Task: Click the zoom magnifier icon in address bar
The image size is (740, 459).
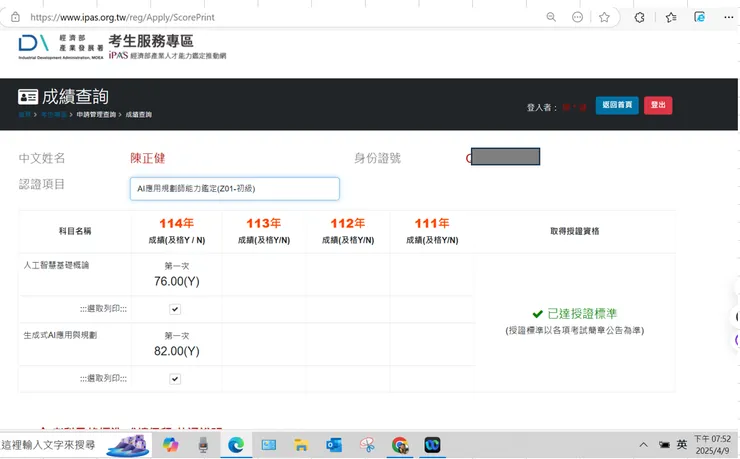Action: coord(551,17)
